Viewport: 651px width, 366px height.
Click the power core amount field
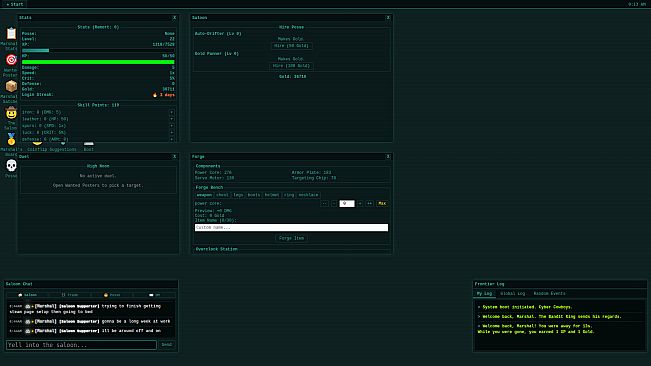tap(347, 203)
